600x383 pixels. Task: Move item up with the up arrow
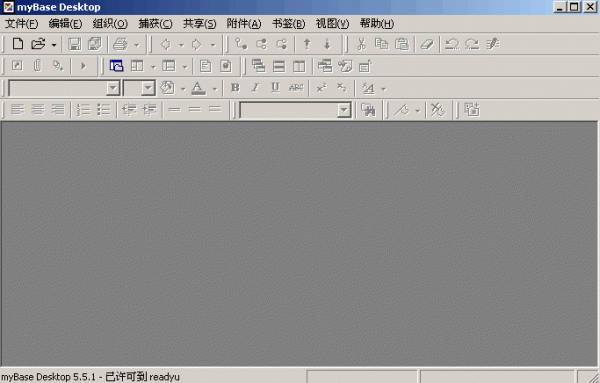point(307,44)
